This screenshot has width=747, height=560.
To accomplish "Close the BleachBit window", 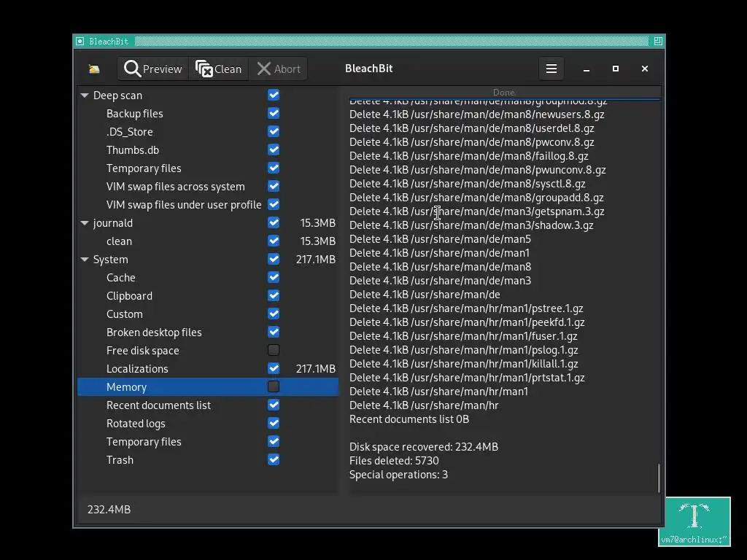I will click(x=645, y=69).
